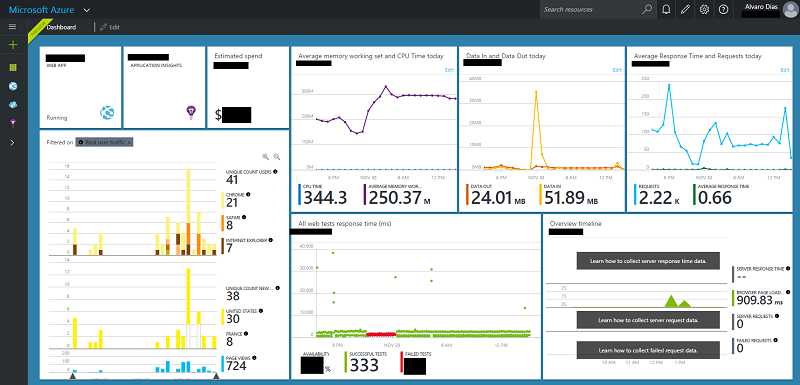Click info icon next to Unique Count Users
Screen dimensions: 800x385
pyautogui.click(x=276, y=172)
